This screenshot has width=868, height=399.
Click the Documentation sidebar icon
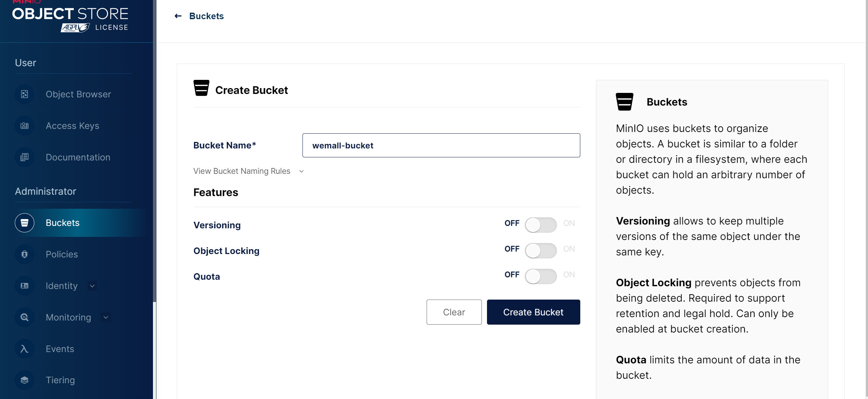click(24, 157)
